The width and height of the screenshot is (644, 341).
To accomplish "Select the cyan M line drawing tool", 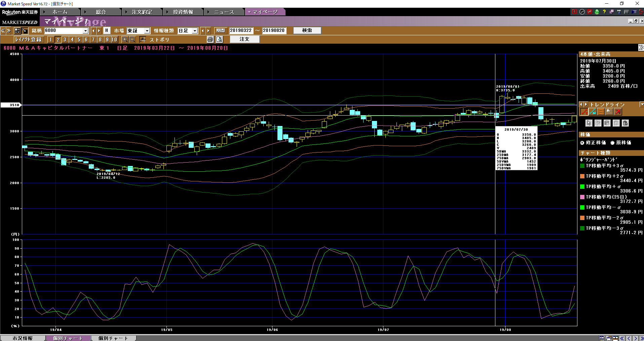I will click(x=593, y=112).
